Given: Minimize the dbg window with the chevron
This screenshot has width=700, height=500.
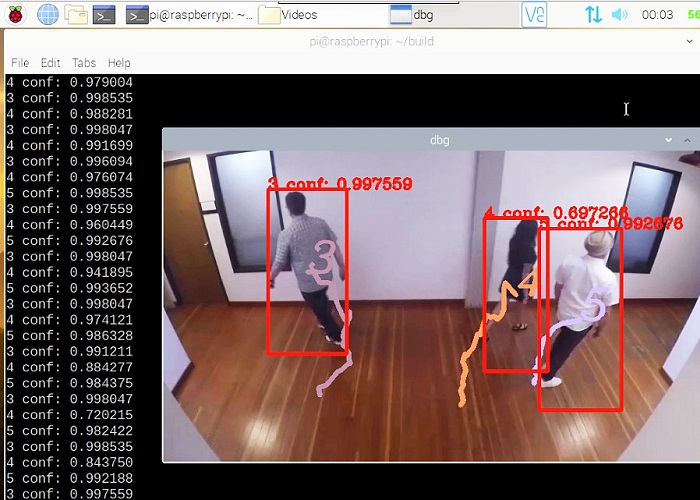Looking at the screenshot, I should (667, 140).
